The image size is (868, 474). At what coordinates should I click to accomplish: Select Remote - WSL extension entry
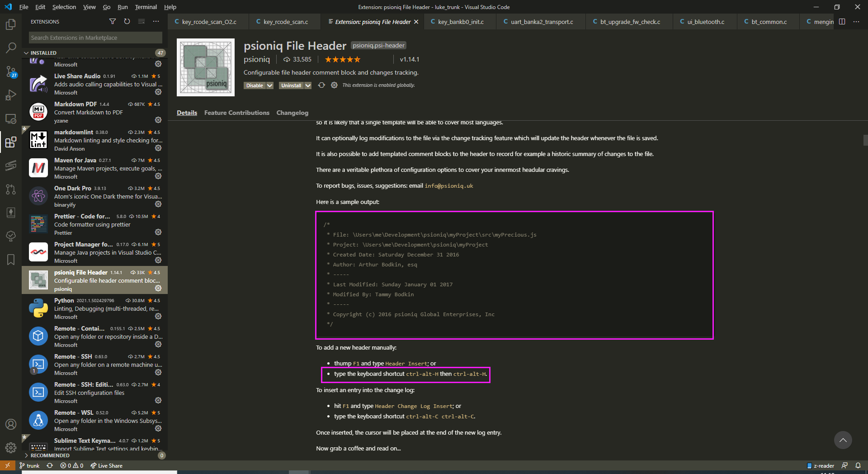pyautogui.click(x=94, y=420)
